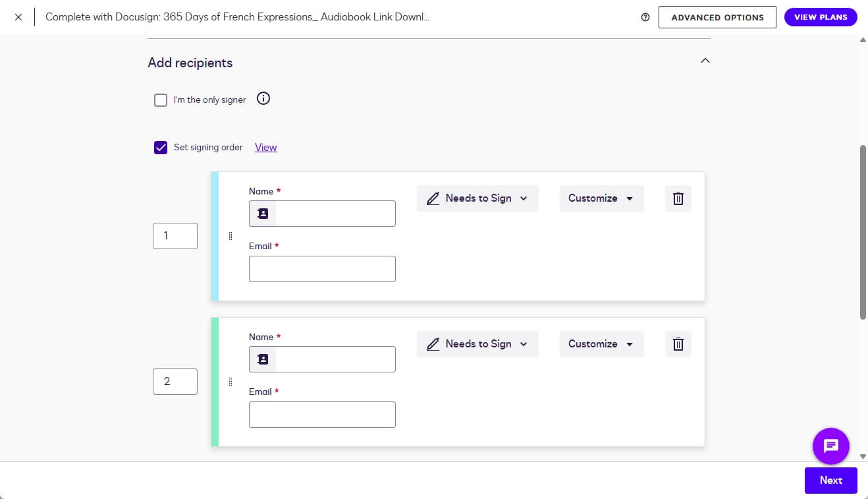Image resolution: width=868 pixels, height=499 pixels.
Task: Edit signing order number for recipient 2
Action: click(x=175, y=382)
